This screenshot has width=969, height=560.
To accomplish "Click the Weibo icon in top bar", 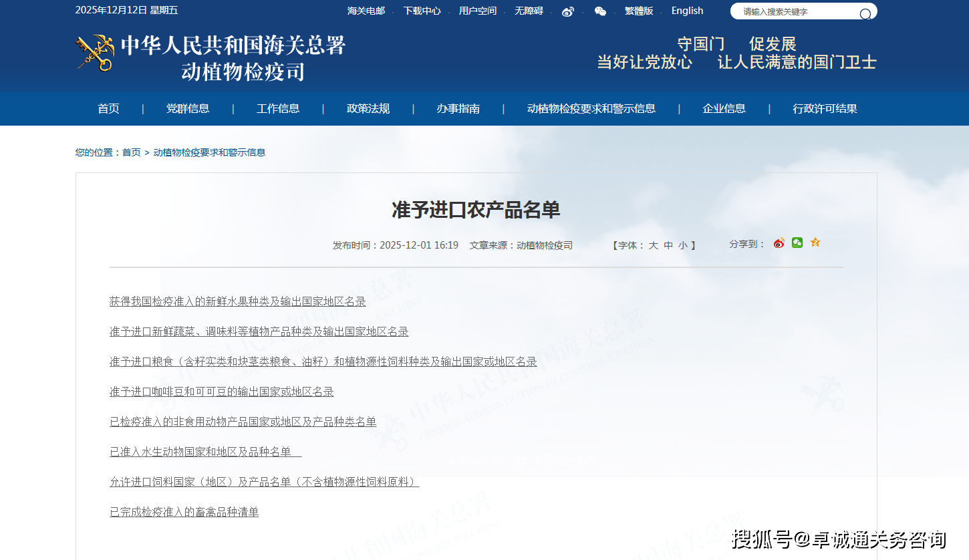I will point(567,11).
